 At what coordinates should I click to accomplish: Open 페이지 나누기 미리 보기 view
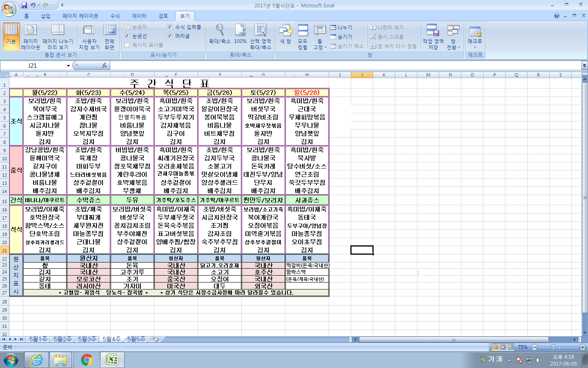click(x=58, y=37)
